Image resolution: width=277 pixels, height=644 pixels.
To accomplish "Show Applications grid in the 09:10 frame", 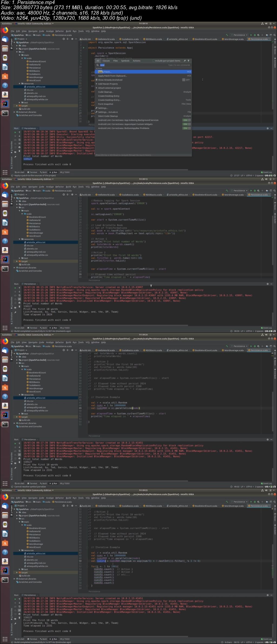I will (x=5, y=172).
